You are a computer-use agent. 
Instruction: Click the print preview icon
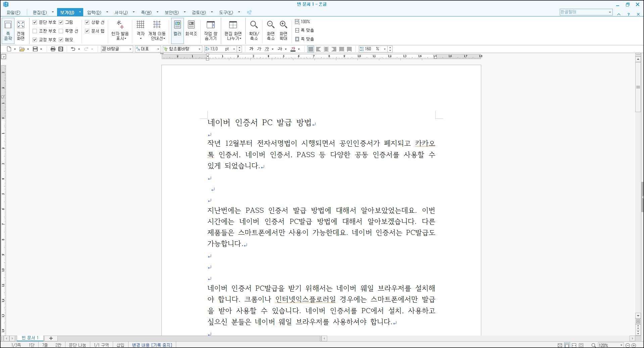point(61,49)
